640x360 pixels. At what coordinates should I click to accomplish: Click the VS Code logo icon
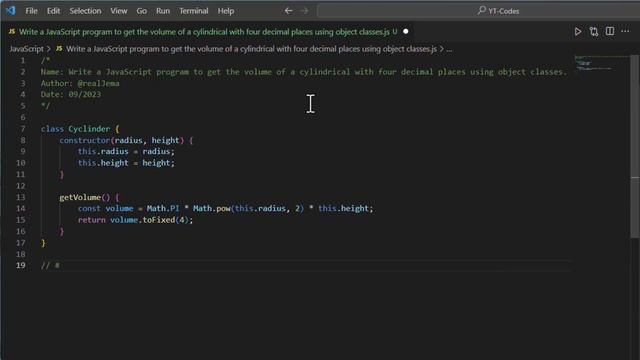11,11
